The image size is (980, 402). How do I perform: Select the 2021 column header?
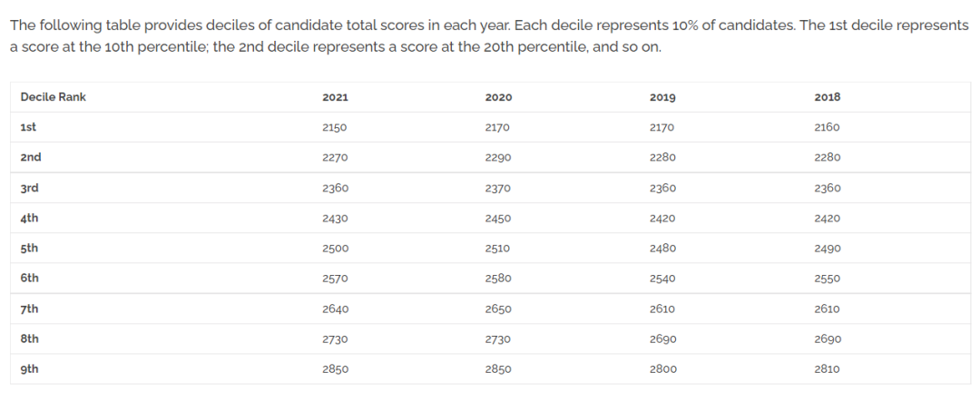[x=335, y=97]
